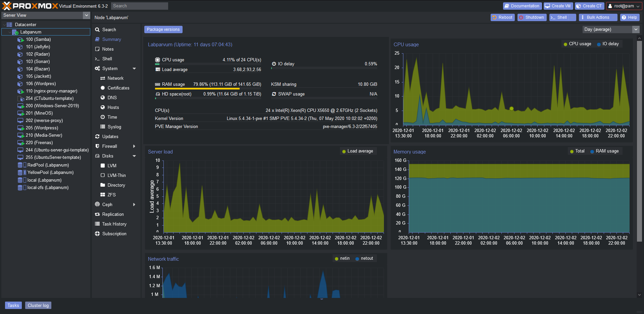Viewport: 644px width, 314px height.
Task: Click the Time clock icon
Action: tap(103, 117)
